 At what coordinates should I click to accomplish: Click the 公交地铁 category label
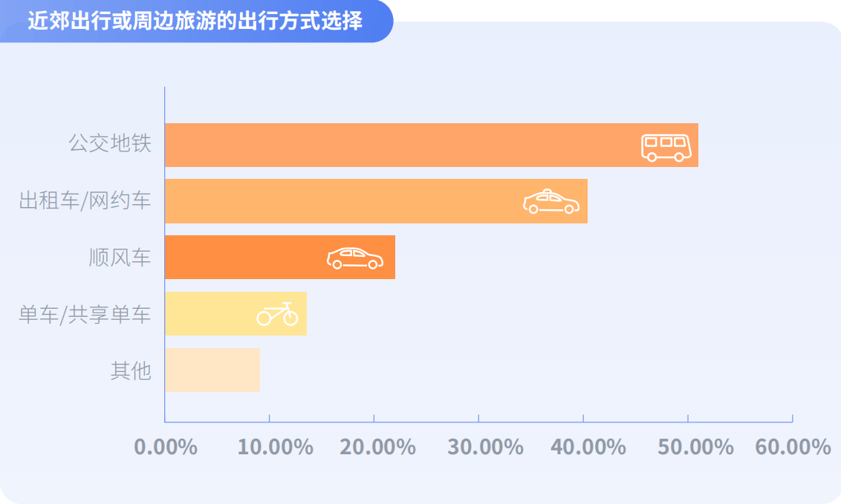pos(110,143)
